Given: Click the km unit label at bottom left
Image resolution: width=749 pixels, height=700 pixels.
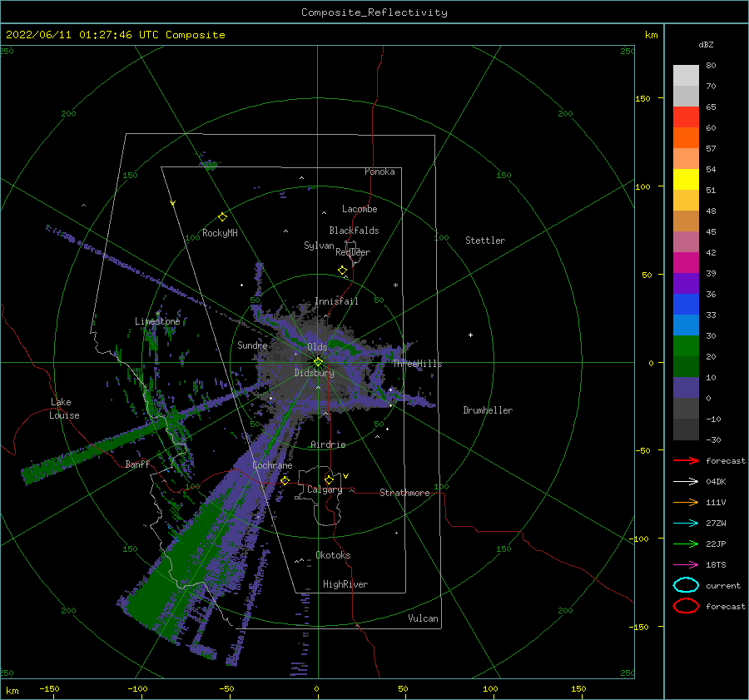Looking at the screenshot, I should 12,691.
